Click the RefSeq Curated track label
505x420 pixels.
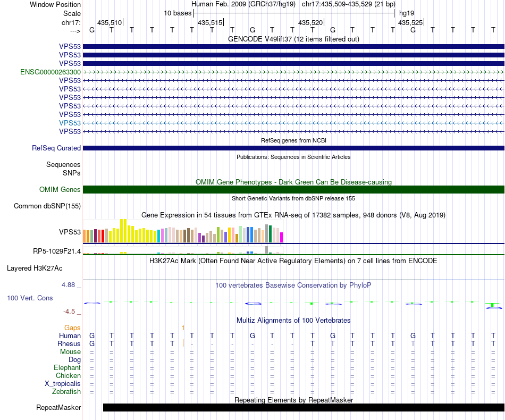point(56,148)
